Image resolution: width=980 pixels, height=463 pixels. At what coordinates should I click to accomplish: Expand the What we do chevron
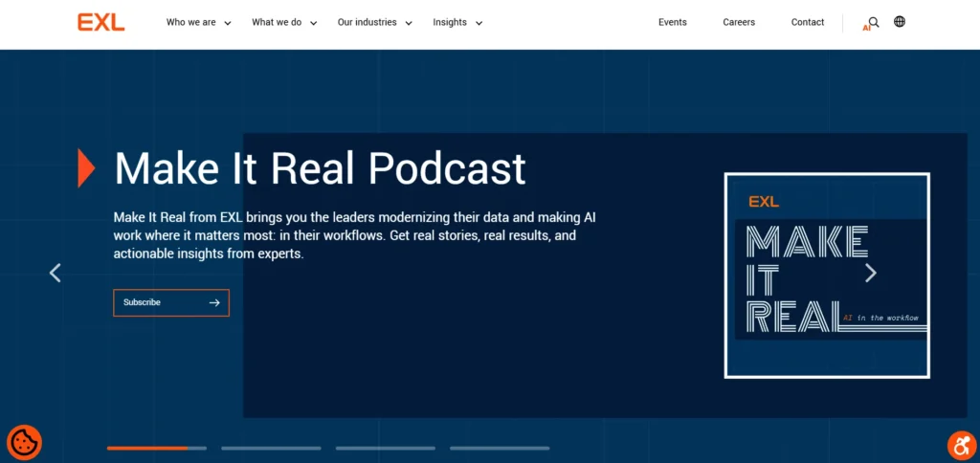point(313,23)
